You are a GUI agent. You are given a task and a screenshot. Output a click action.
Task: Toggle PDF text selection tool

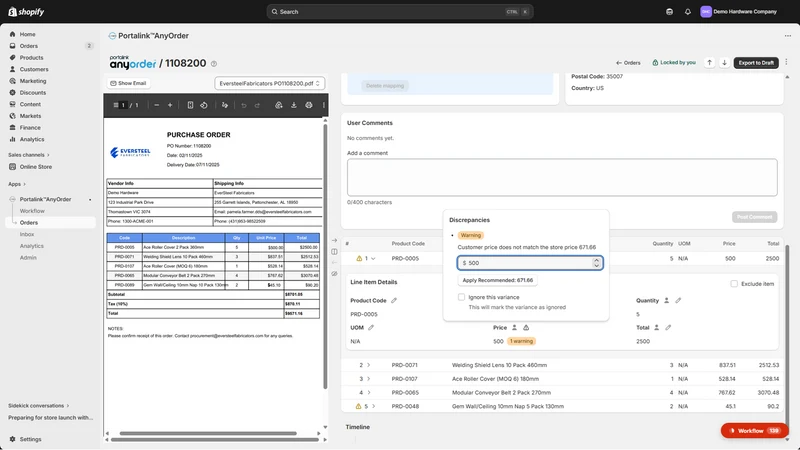pyautogui.click(x=224, y=105)
